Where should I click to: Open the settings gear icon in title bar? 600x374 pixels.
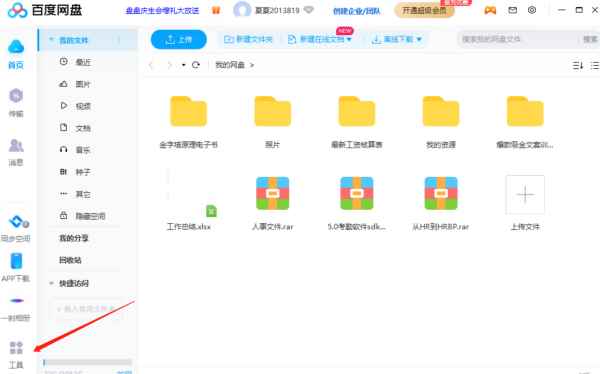(532, 10)
